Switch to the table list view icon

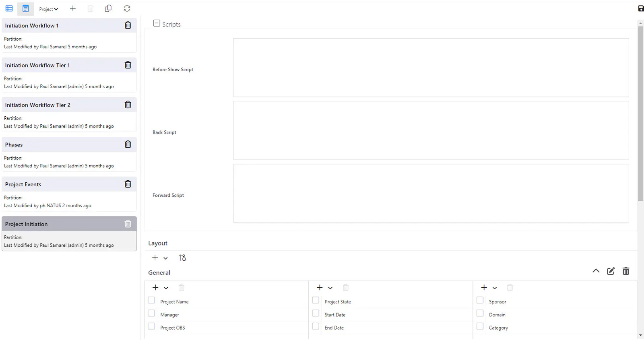click(x=9, y=8)
